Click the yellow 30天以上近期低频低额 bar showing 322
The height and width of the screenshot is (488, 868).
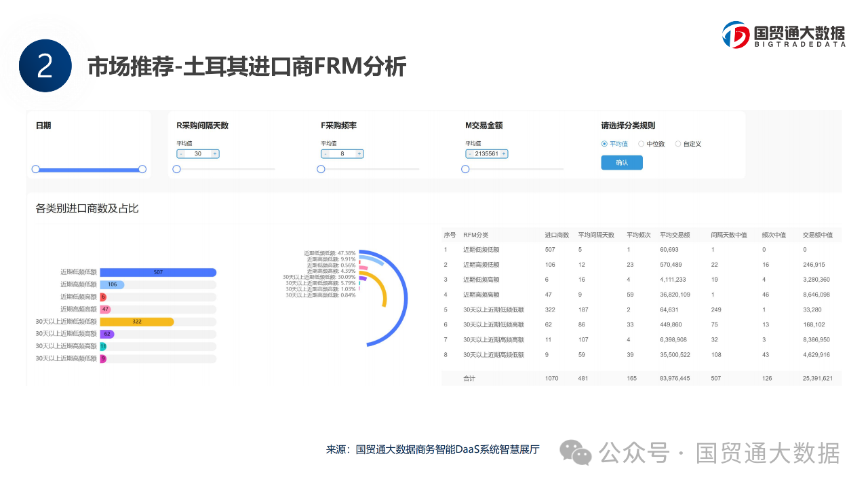point(136,322)
